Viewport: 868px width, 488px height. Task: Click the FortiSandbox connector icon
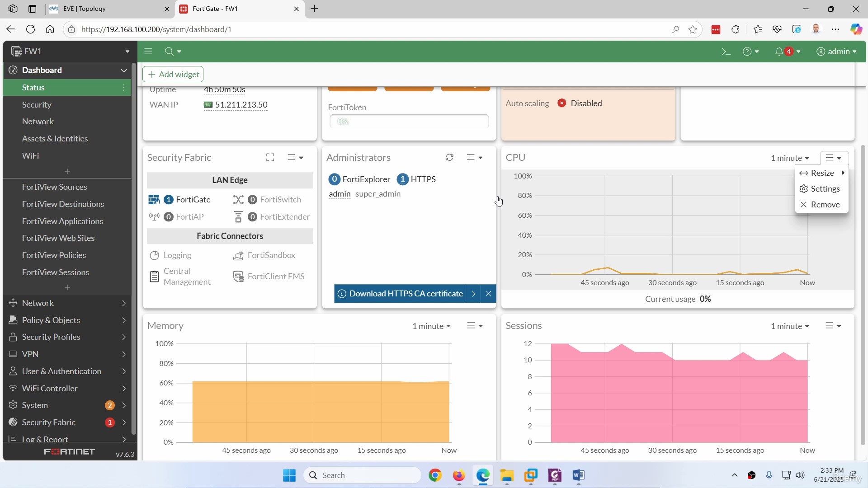[x=238, y=255]
